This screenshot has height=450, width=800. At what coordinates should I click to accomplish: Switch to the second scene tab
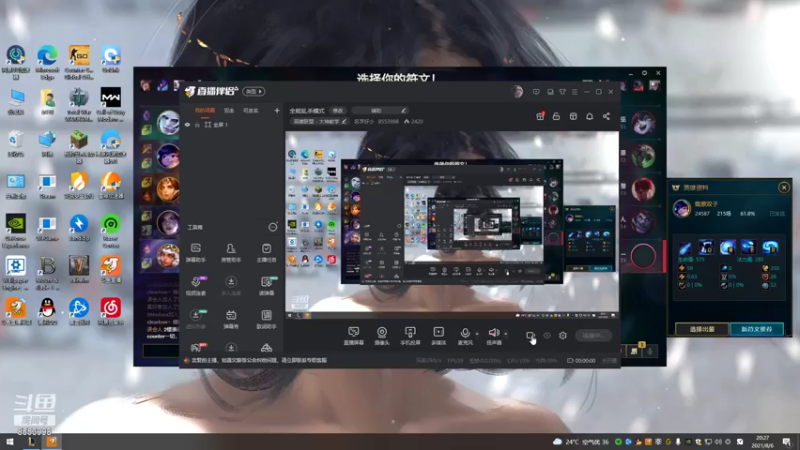tap(229, 110)
